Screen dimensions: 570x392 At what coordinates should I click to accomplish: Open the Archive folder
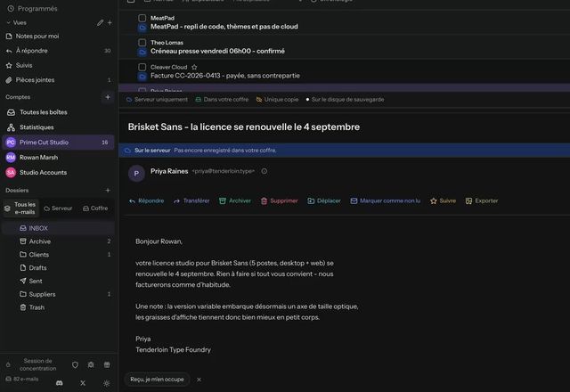(58, 241)
